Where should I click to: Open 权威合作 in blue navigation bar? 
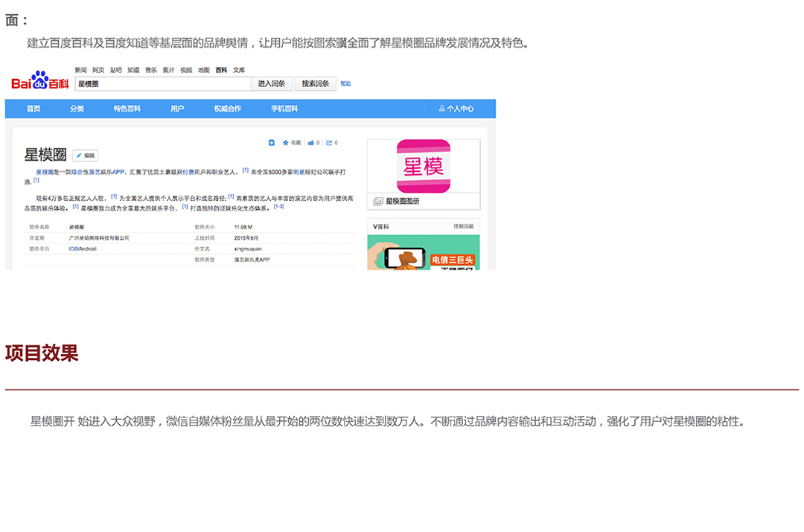[x=227, y=109]
